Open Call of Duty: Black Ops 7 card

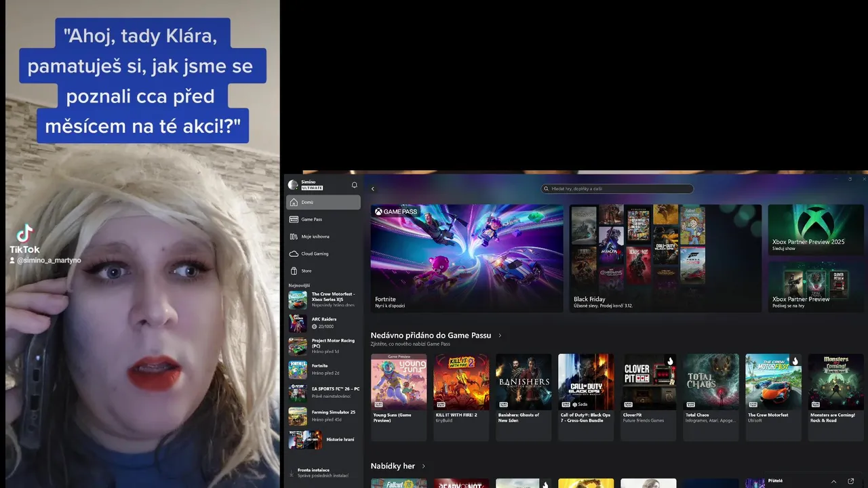[586, 397]
